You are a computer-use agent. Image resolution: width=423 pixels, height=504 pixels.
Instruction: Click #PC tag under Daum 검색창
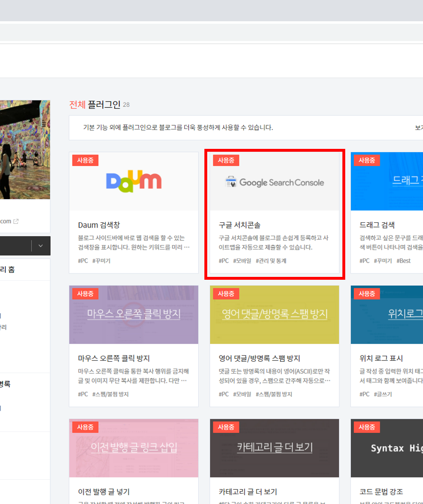83,261
